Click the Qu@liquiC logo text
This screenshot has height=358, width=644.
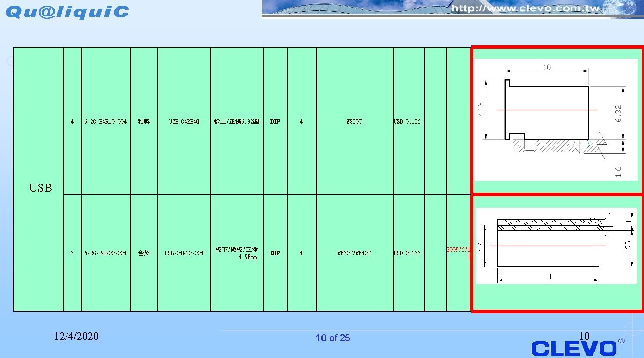point(67,12)
